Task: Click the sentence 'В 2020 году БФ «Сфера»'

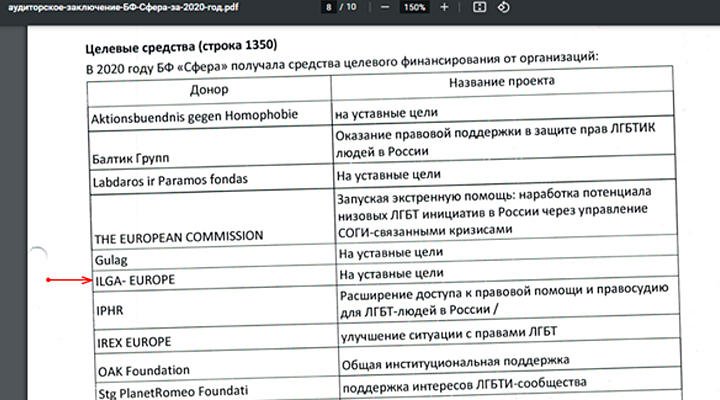Action: 342,63
